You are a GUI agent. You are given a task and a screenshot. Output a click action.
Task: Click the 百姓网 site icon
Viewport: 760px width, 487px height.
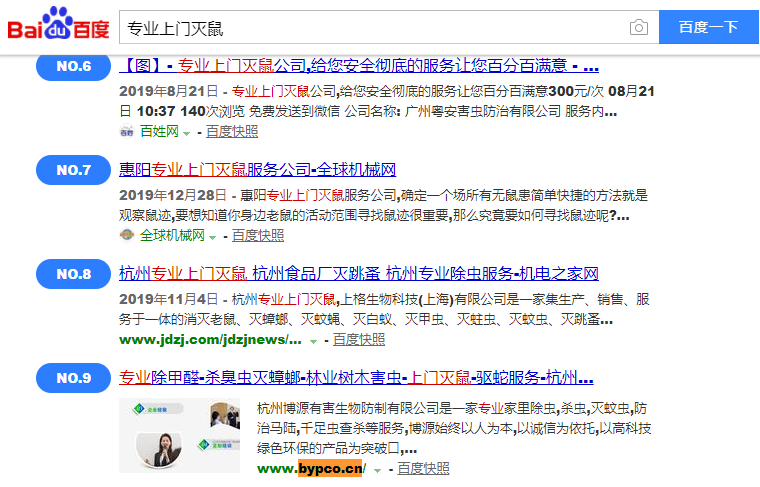pos(127,131)
